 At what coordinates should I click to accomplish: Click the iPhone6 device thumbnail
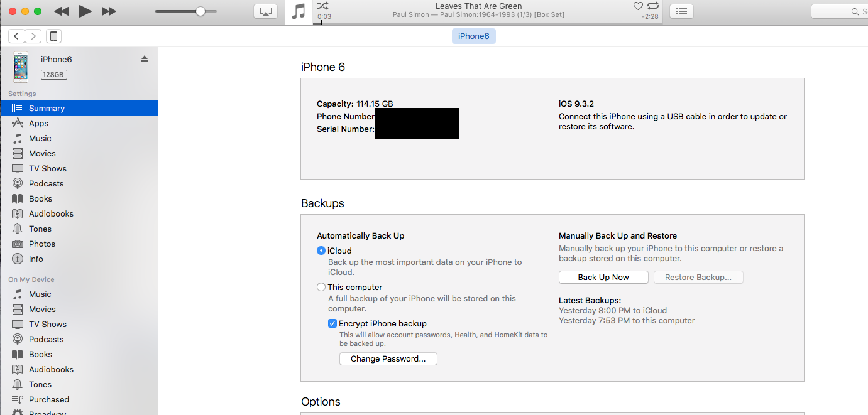coord(21,67)
